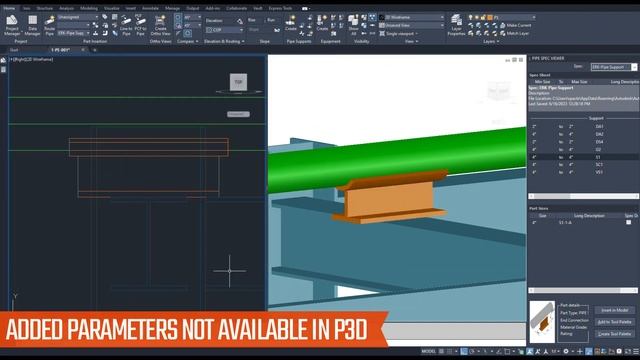
Task: Click the Spec Sheet horizontal scrollbar
Action: pos(584,196)
